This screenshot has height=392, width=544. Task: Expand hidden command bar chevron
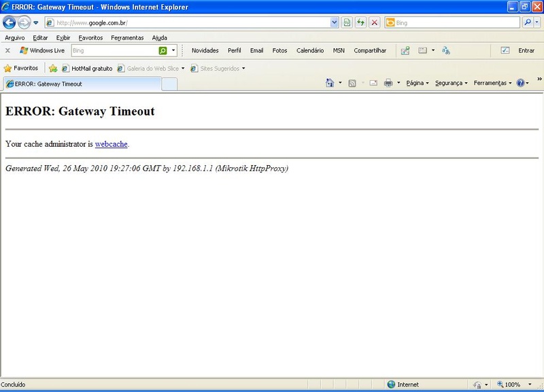coord(539,79)
